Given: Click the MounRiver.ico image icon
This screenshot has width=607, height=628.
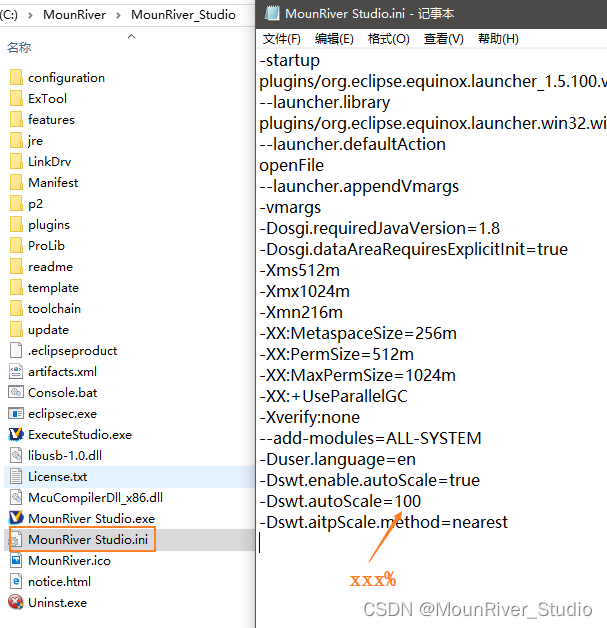Looking at the screenshot, I should [16, 560].
